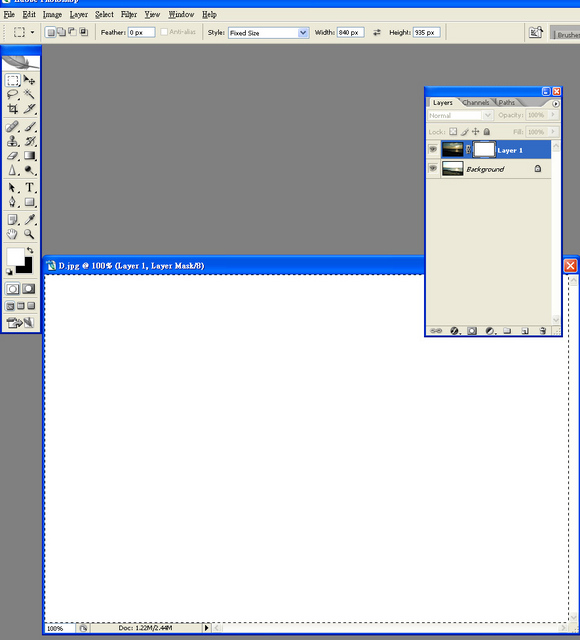The image size is (580, 640).
Task: Select the Type tool
Action: 29,187
